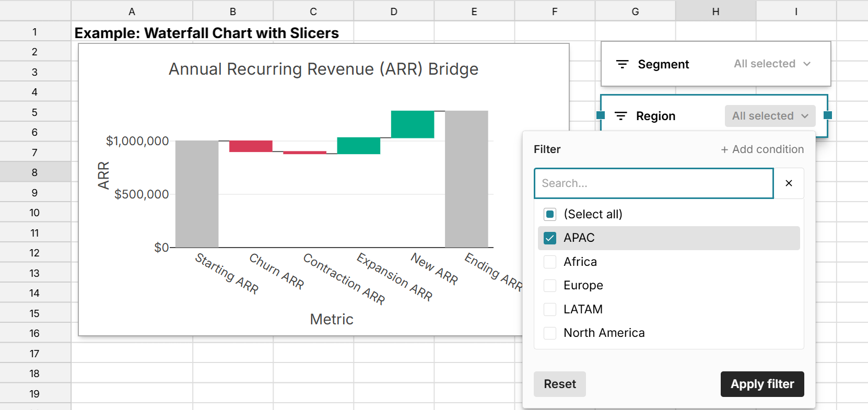Select the LATAM checkbox
The image size is (868, 410).
point(550,309)
